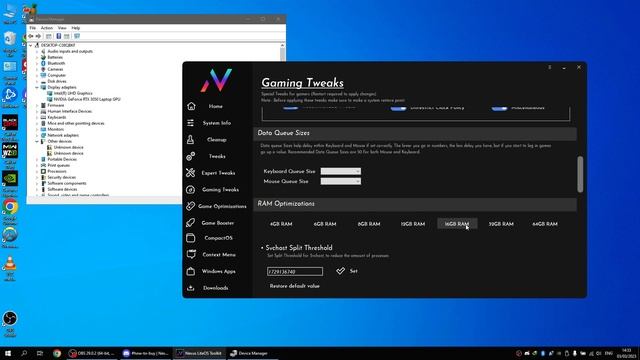Screen dimensions: 640x360
Task: Select the 6GB RAM optimization
Action: (325, 224)
